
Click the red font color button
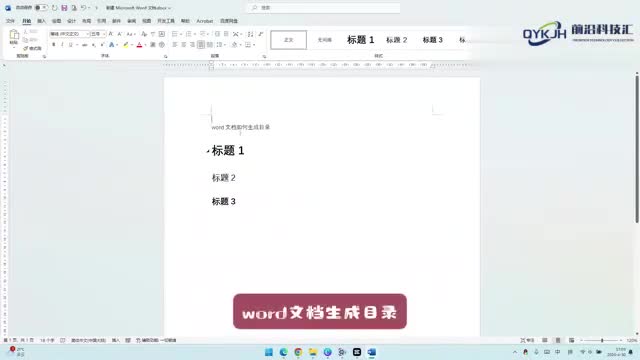[x=139, y=44]
